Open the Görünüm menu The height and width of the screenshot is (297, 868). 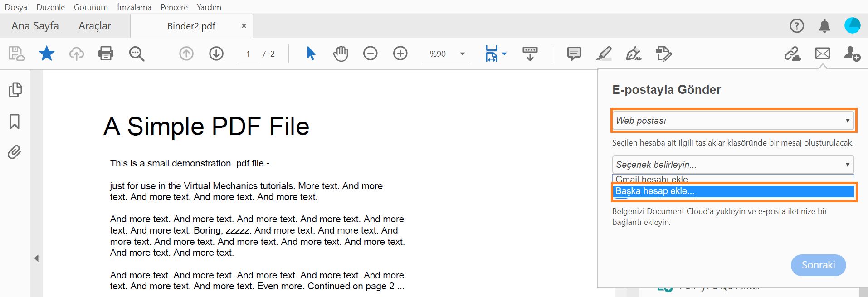91,7
